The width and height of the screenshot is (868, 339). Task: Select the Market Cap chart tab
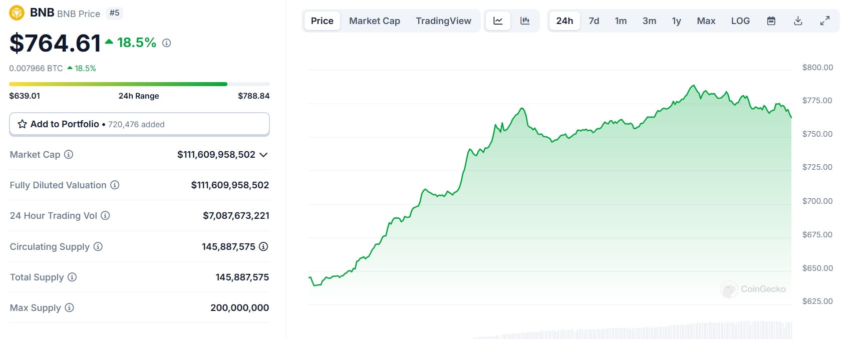pyautogui.click(x=375, y=21)
